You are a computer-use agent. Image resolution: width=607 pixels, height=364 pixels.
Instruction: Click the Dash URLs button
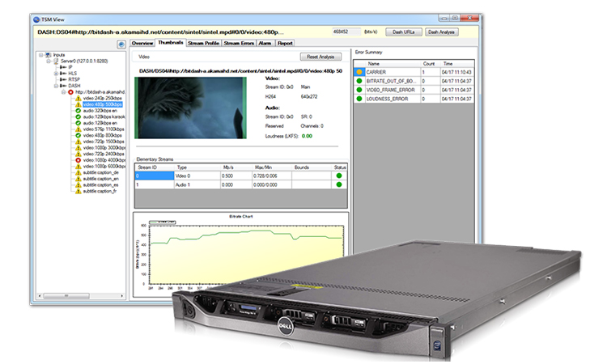click(x=403, y=32)
